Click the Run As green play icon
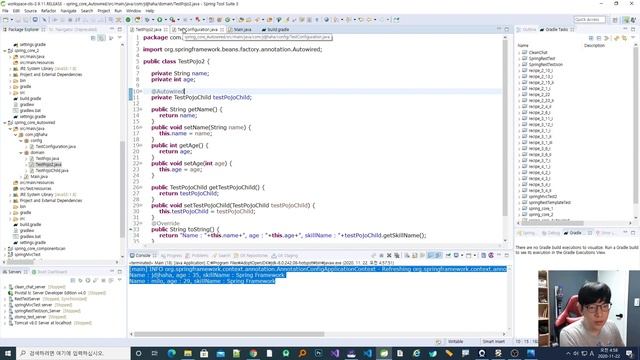Screen dimensions: 640x360 [160, 20]
